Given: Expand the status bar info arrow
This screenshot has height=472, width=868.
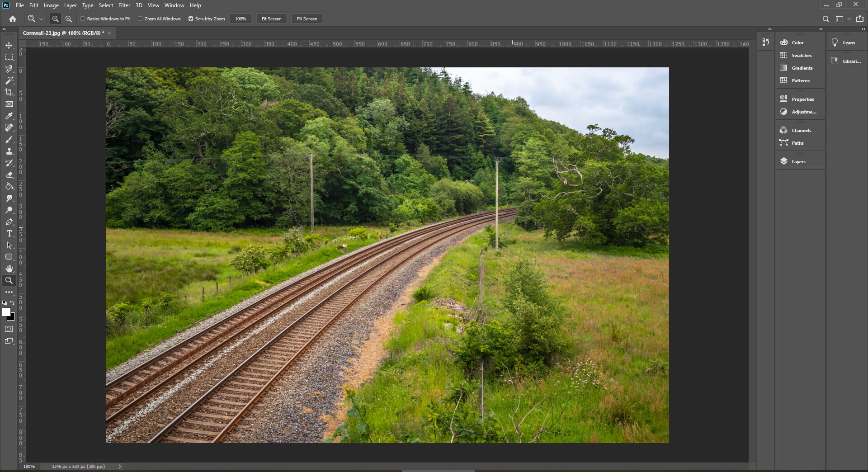Looking at the screenshot, I should point(120,467).
